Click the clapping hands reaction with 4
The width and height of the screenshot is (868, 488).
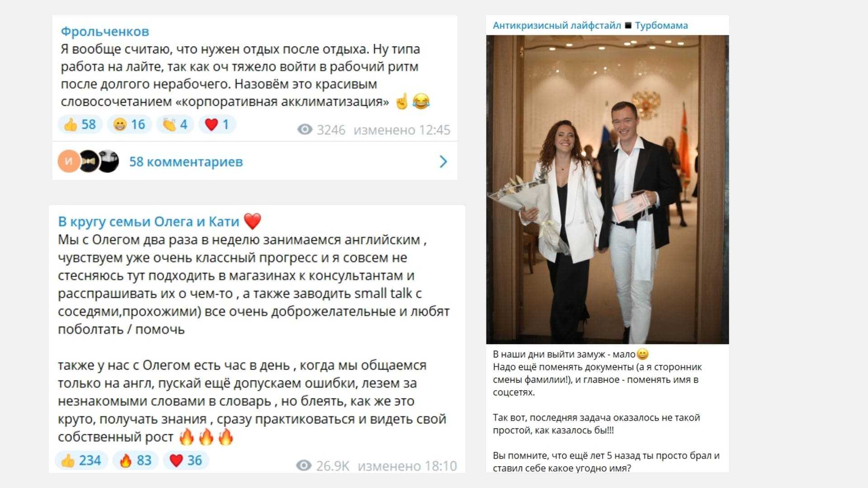(x=175, y=124)
